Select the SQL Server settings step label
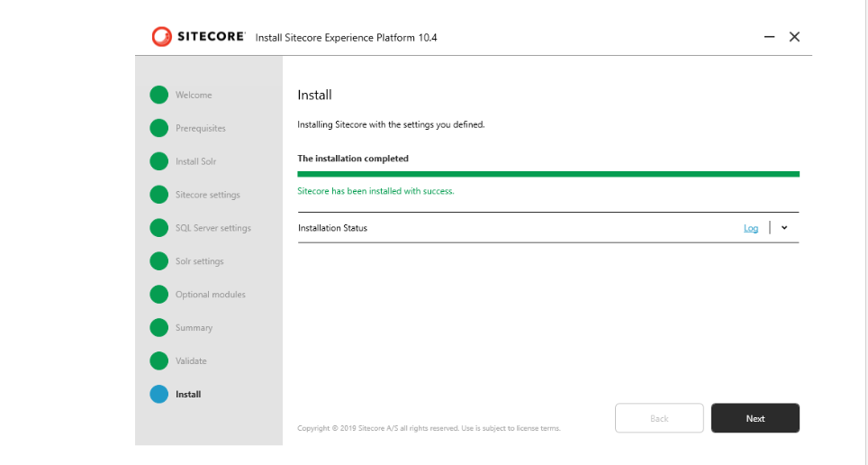Image resolution: width=868 pixels, height=465 pixels. pyautogui.click(x=213, y=228)
